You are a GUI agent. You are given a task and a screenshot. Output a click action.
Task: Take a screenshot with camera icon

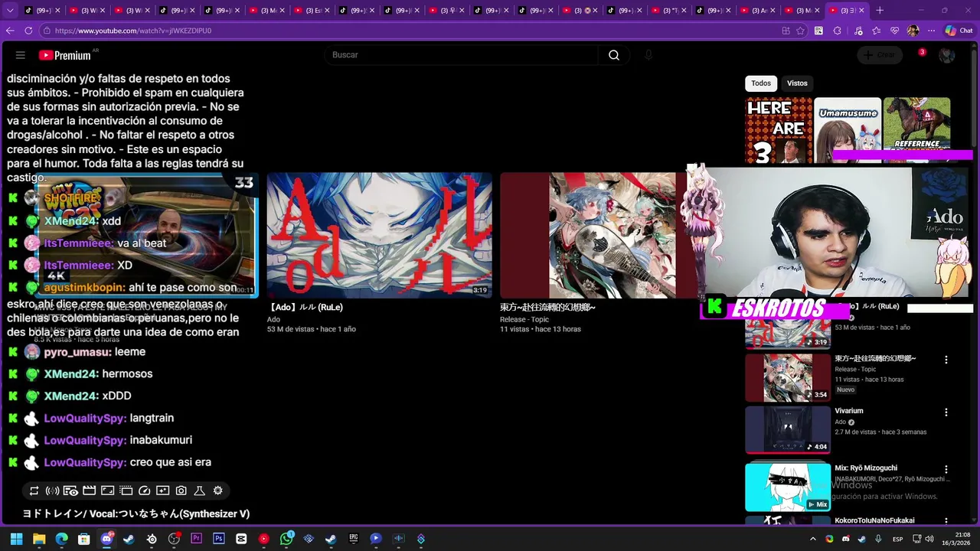(x=181, y=491)
